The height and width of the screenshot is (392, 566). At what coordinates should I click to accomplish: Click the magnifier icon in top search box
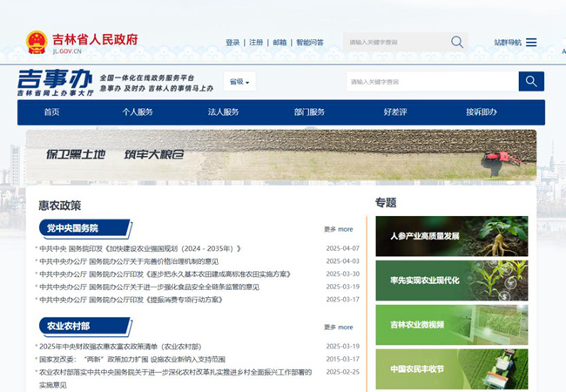pyautogui.click(x=457, y=42)
